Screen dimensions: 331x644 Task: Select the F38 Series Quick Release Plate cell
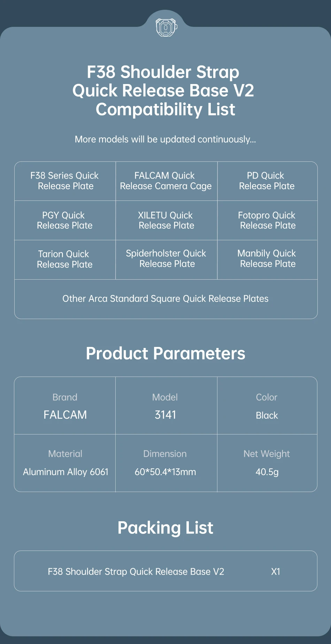point(65,181)
